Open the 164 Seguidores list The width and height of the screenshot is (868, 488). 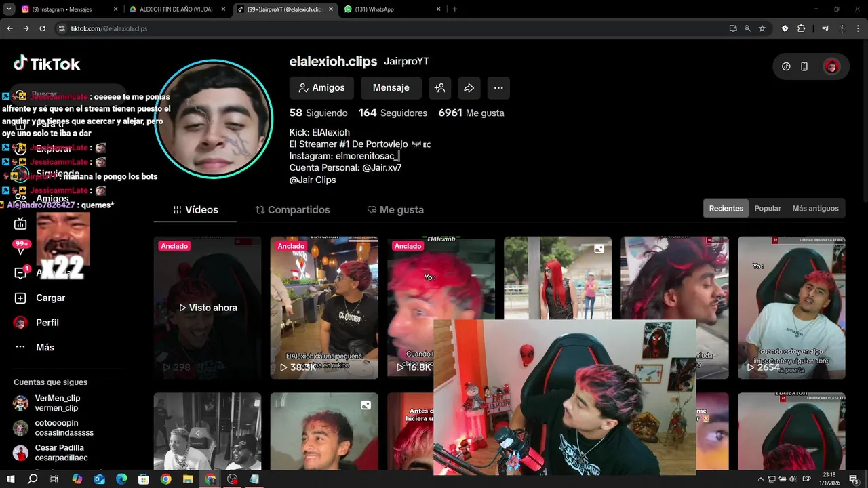(x=393, y=113)
